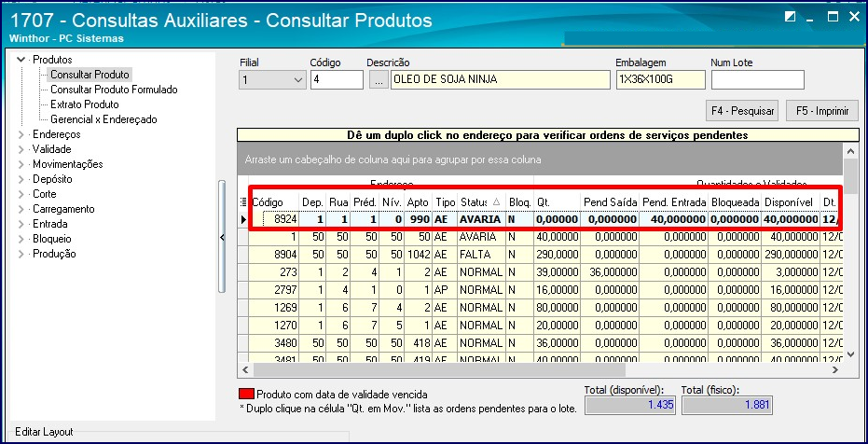
Task: Collapse the left navigation panel splitter arrow
Action: 222,238
